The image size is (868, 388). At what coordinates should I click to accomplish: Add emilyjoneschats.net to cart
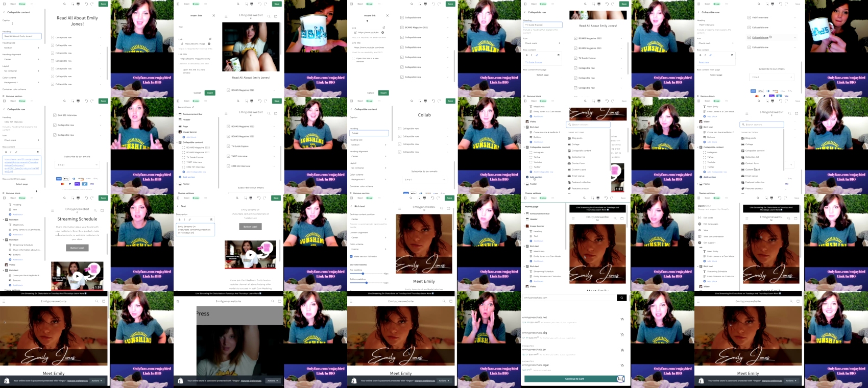(622, 320)
